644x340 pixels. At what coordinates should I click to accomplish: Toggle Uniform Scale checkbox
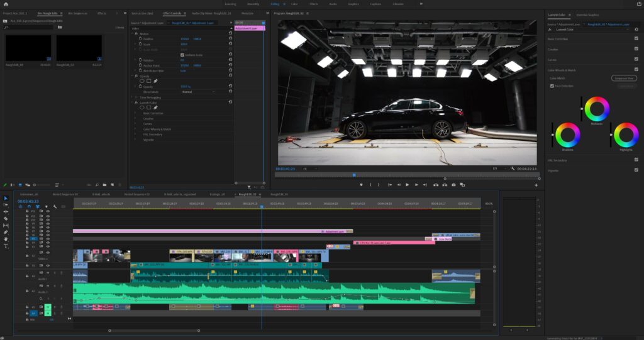pyautogui.click(x=182, y=55)
